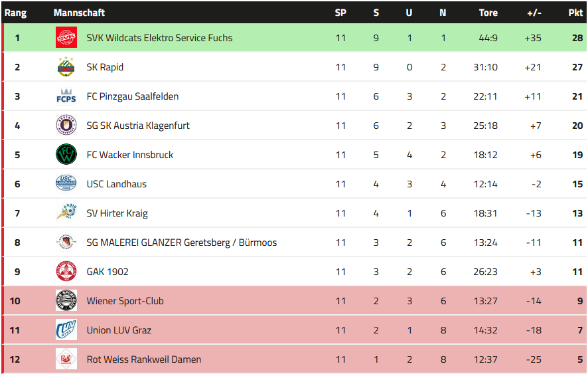Click the SVK Wildcats club logo
Screen dimensions: 588x374
point(66,38)
